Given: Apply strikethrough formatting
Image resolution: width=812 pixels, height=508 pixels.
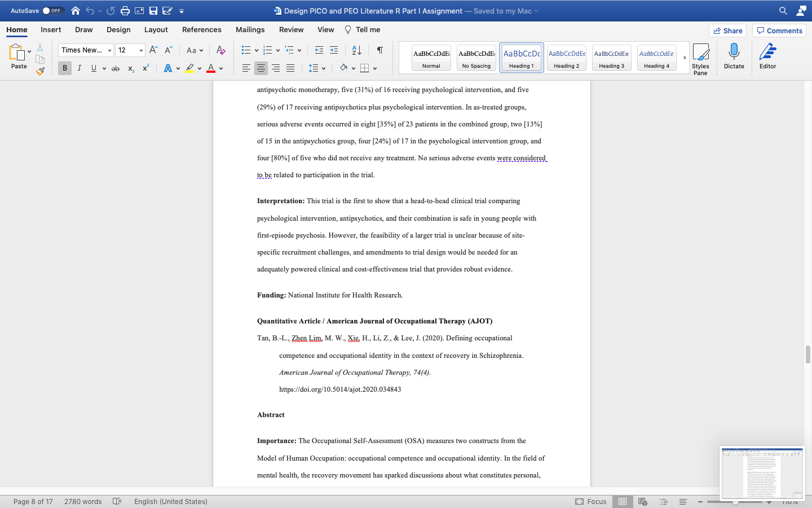Looking at the screenshot, I should tap(116, 68).
